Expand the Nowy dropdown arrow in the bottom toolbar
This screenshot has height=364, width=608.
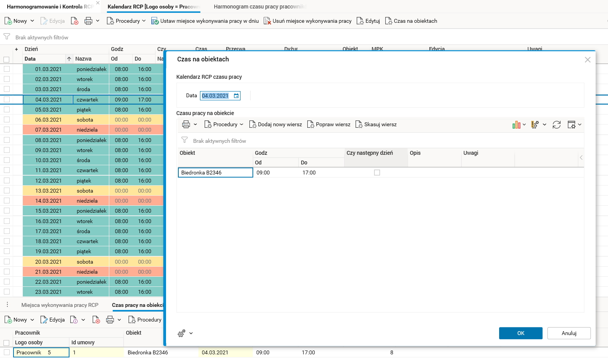tap(32, 320)
